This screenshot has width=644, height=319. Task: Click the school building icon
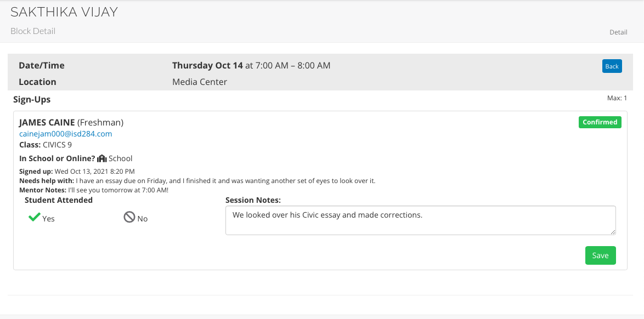101,158
